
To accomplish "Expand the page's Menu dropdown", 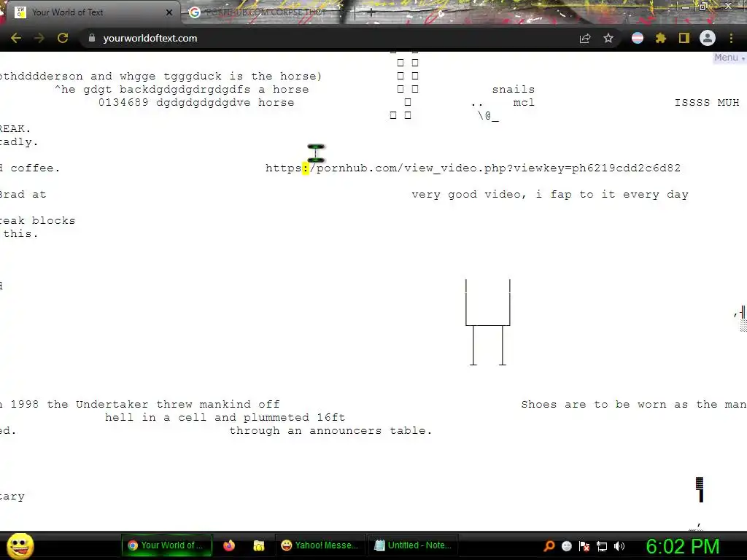I will [729, 58].
